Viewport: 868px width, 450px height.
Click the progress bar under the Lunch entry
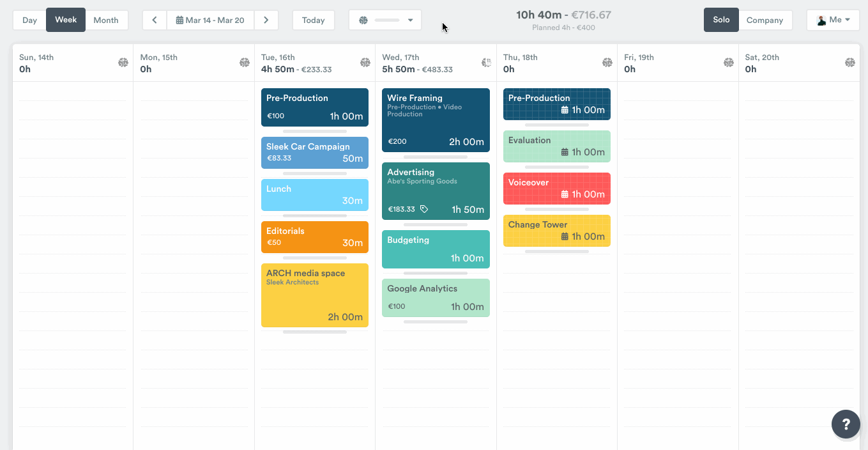[x=314, y=214]
